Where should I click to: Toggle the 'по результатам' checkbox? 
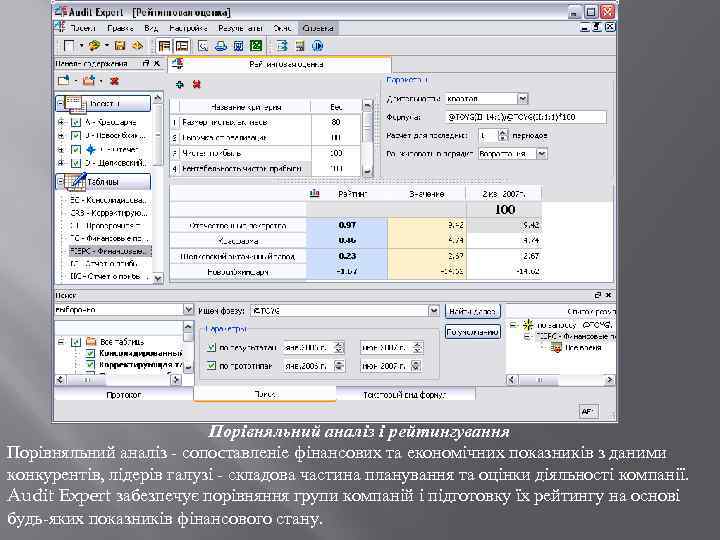point(211,348)
